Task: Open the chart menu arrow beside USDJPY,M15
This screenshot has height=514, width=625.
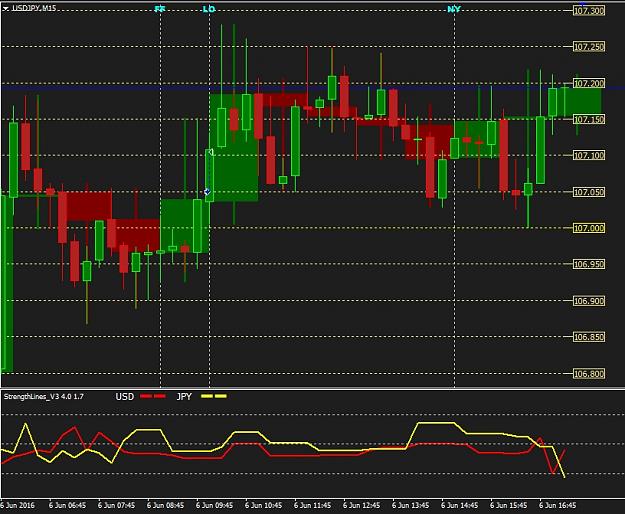Action: [6, 8]
